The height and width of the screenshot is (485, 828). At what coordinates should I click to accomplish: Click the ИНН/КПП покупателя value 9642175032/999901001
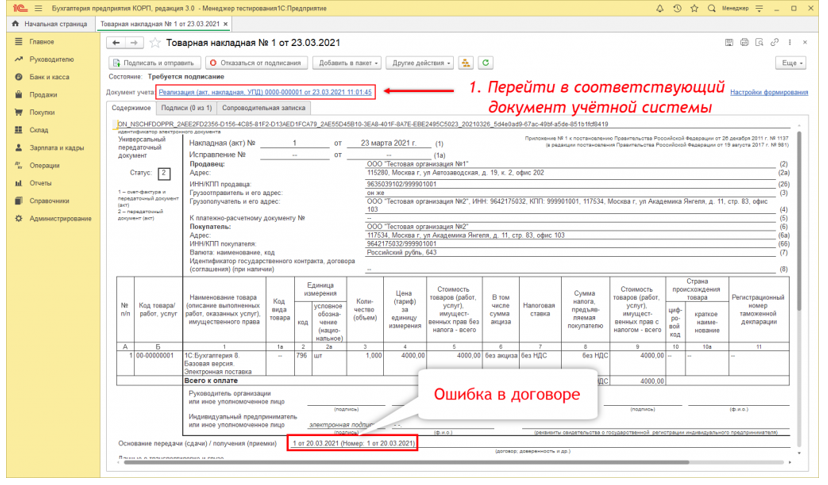pos(402,244)
